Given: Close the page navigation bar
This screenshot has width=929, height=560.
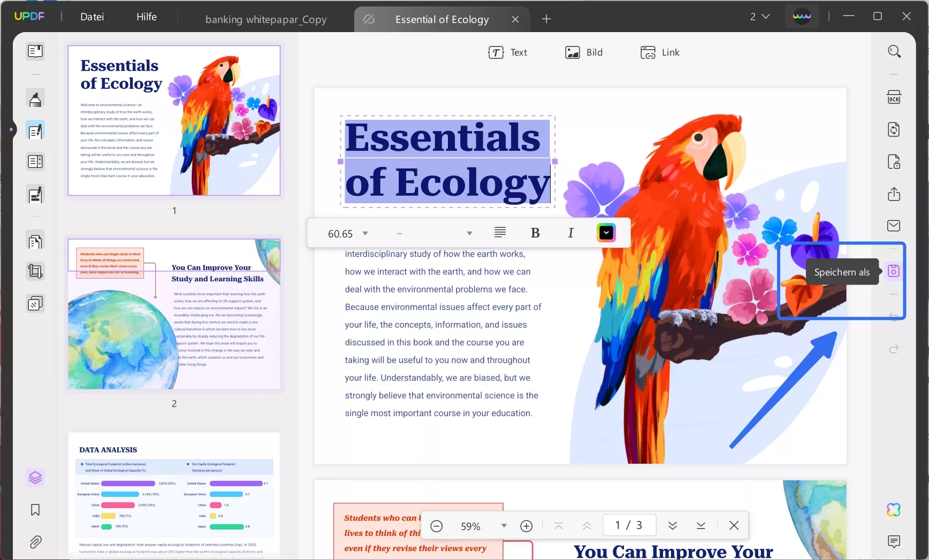Looking at the screenshot, I should pyautogui.click(x=734, y=526).
